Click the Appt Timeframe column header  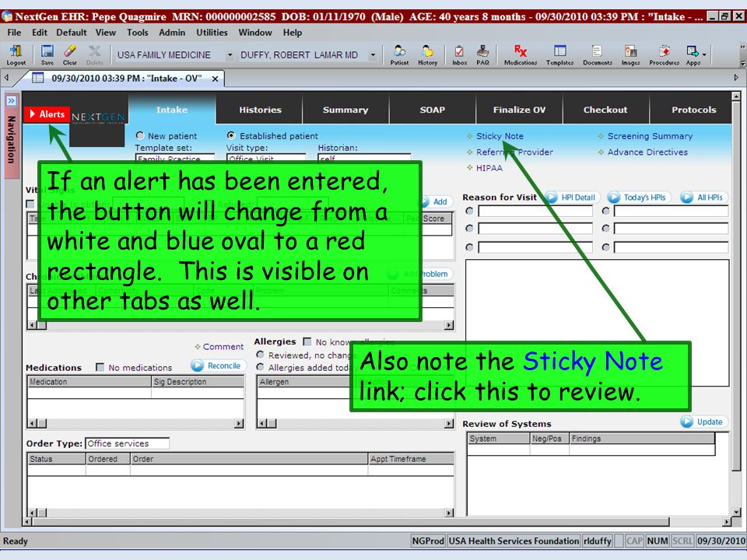(x=411, y=459)
